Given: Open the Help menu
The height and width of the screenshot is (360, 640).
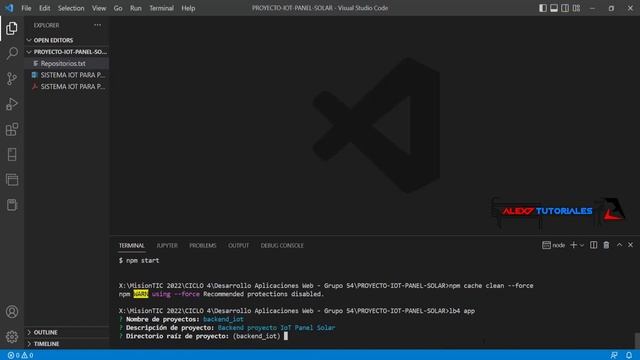Looking at the screenshot, I should click(188, 8).
